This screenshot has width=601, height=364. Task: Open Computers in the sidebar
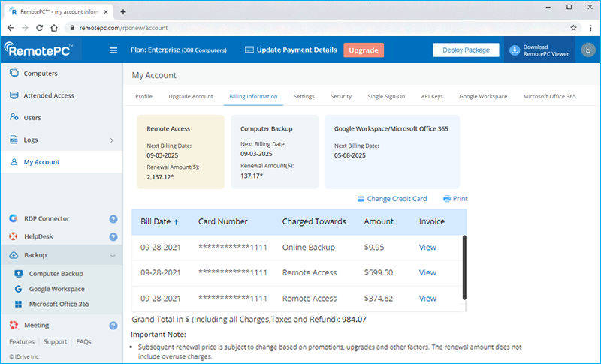41,74
